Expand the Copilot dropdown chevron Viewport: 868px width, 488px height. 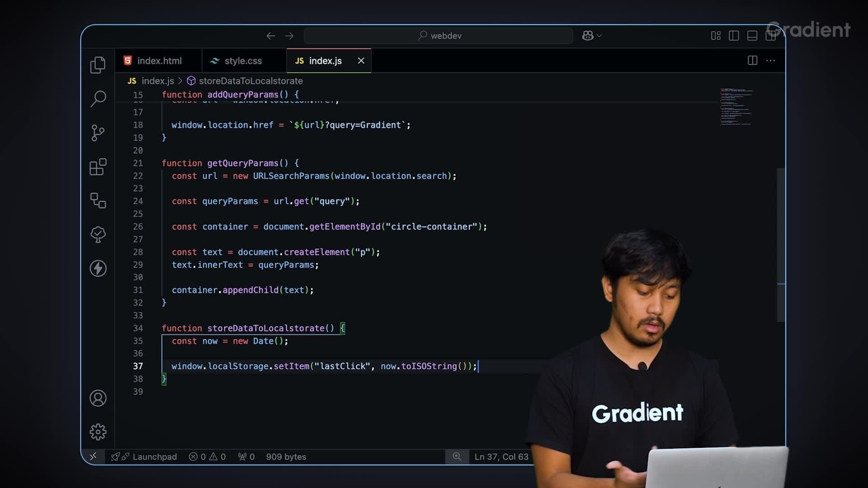pos(599,36)
